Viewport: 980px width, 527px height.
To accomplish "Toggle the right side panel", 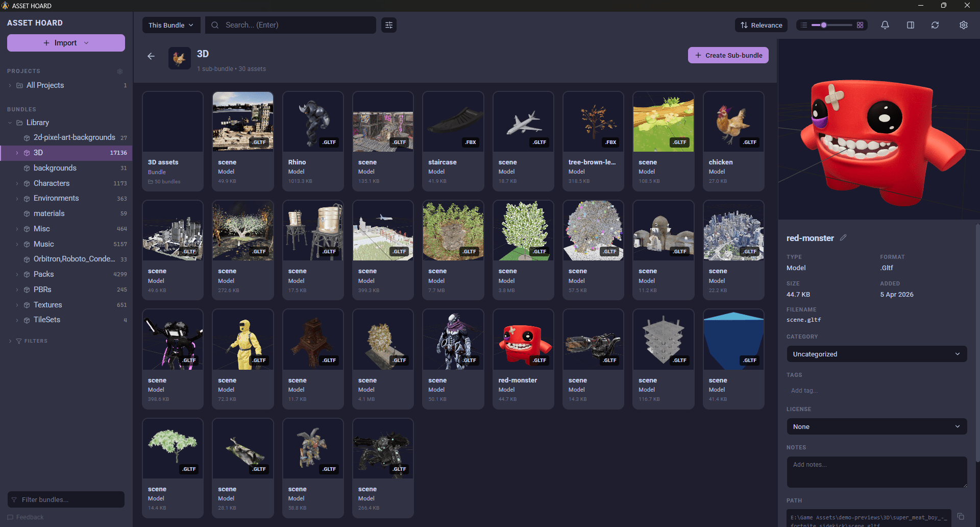I will [x=910, y=25].
